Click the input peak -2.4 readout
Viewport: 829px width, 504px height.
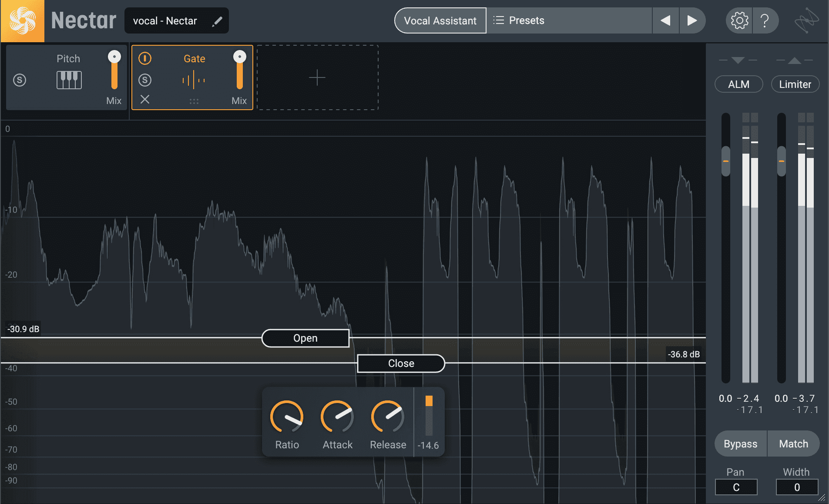[x=748, y=398]
